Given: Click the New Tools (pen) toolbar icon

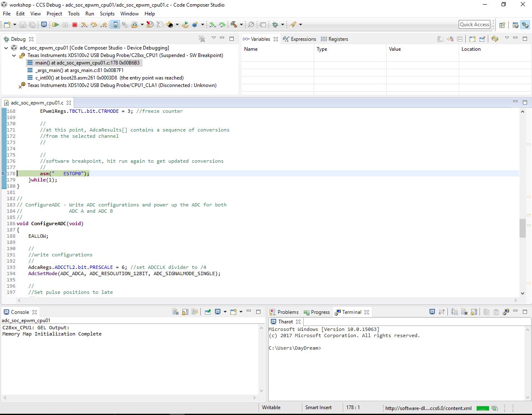Looking at the screenshot, I should [293, 25].
